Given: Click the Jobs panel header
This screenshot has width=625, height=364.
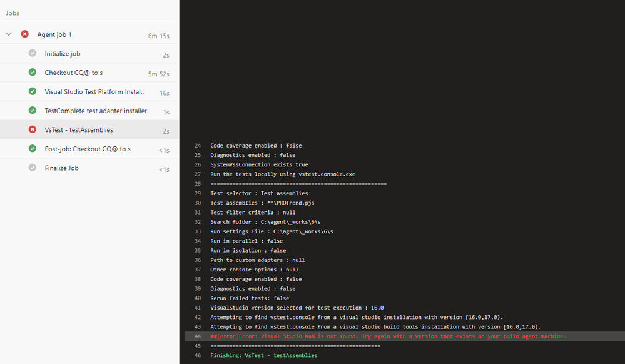Looking at the screenshot, I should [x=13, y=13].
